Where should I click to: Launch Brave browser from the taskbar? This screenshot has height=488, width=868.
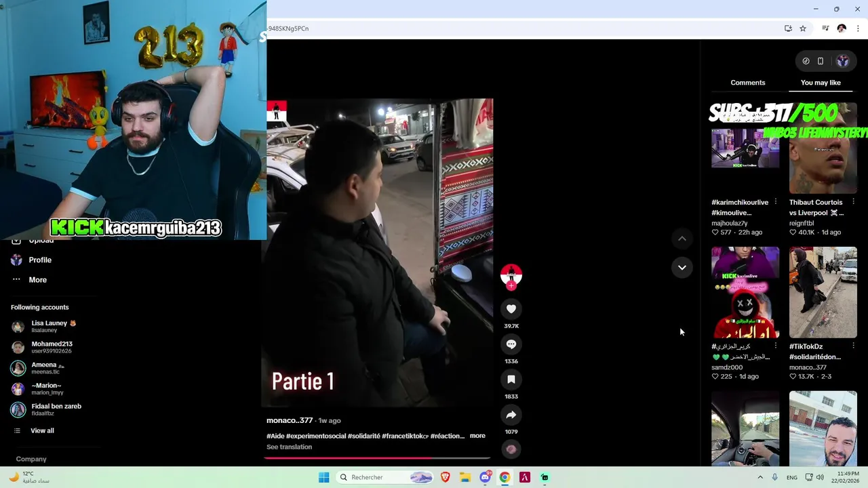[446, 477]
